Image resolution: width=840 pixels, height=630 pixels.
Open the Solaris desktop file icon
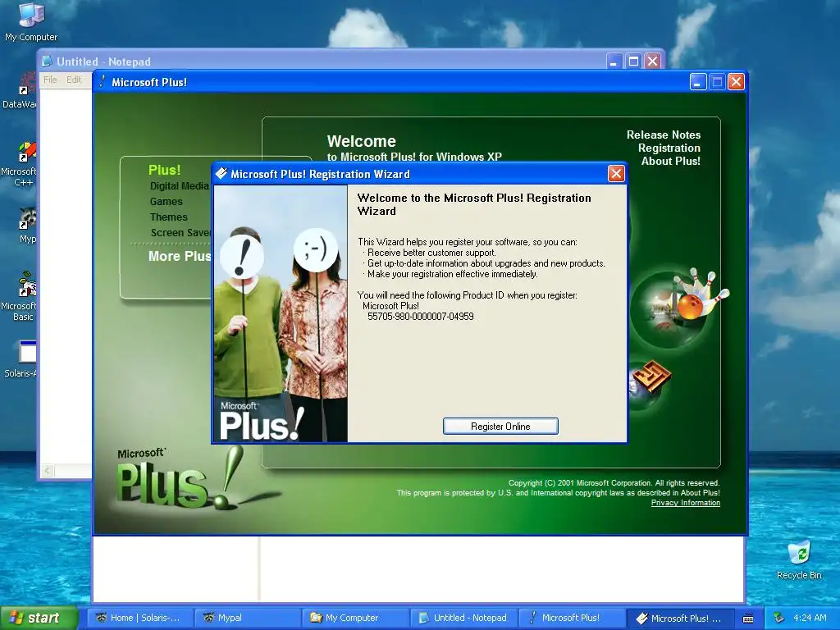(x=21, y=359)
